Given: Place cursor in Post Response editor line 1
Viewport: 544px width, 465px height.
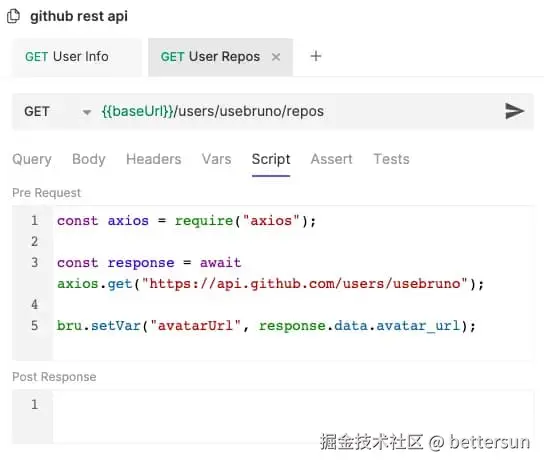Looking at the screenshot, I should click(293, 405).
